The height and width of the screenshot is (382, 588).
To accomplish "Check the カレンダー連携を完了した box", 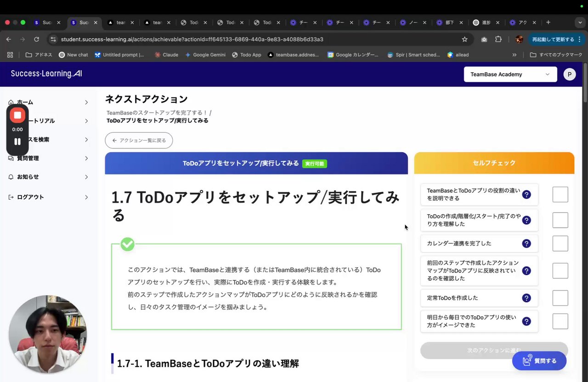I will point(560,244).
